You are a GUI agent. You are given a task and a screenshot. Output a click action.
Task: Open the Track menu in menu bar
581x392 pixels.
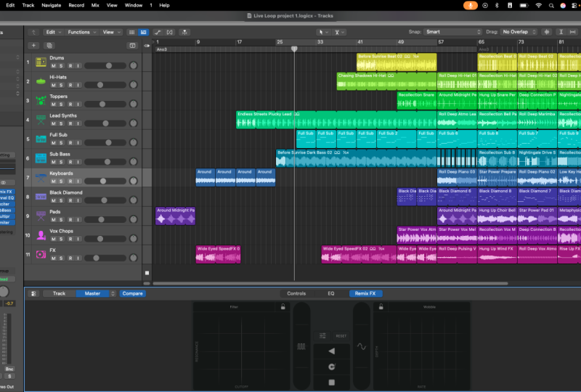28,5
